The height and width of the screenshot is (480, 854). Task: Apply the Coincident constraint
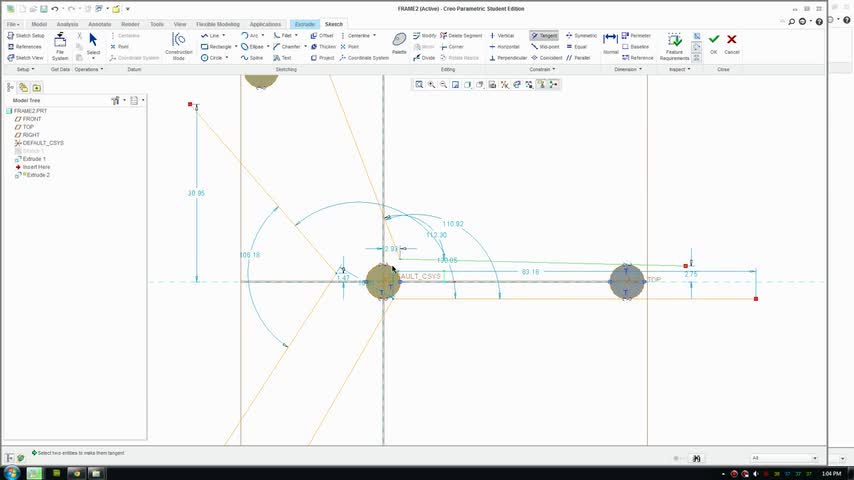pyautogui.click(x=546, y=58)
